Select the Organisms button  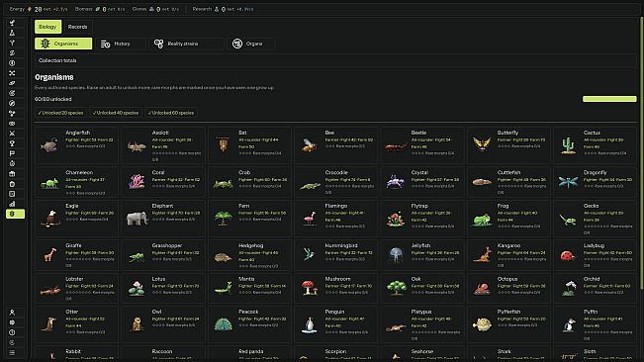click(x=63, y=44)
